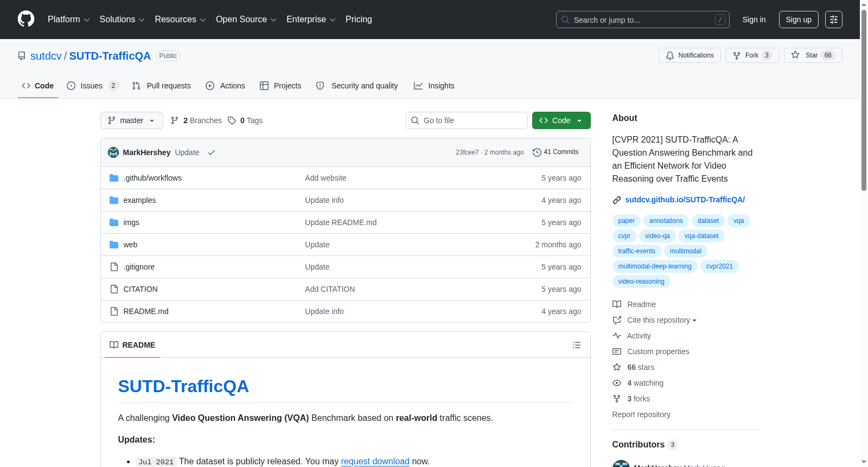Star the repository with Star button
Screen dimensions: 868x467
813,55
